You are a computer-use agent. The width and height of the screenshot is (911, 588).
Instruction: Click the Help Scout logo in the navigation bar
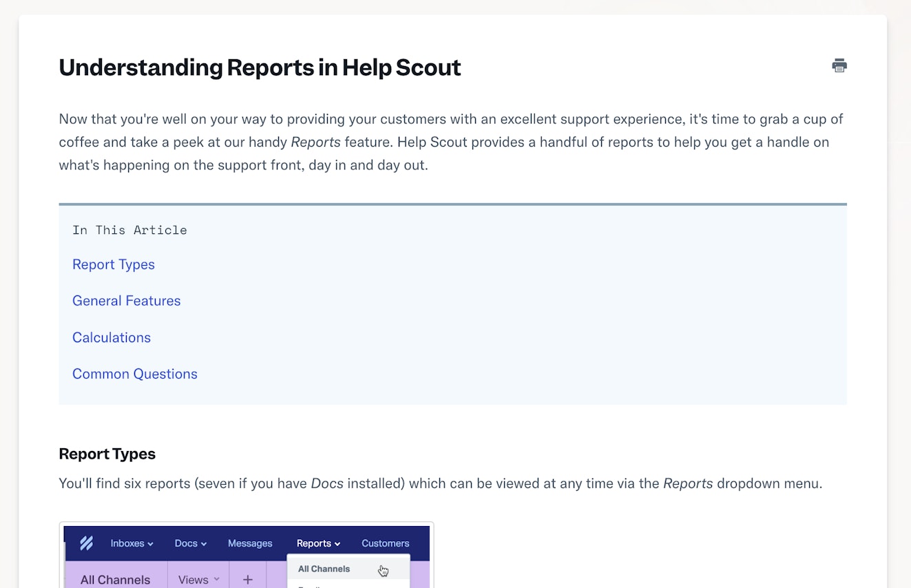86,543
